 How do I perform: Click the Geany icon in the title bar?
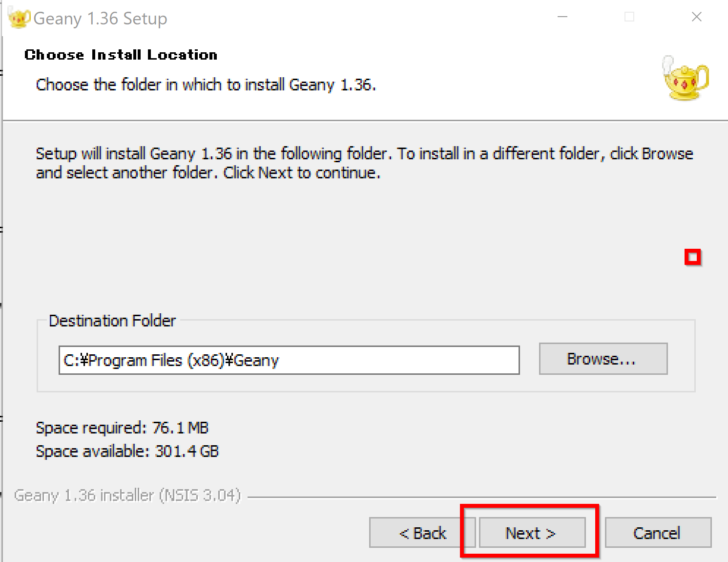[19, 19]
